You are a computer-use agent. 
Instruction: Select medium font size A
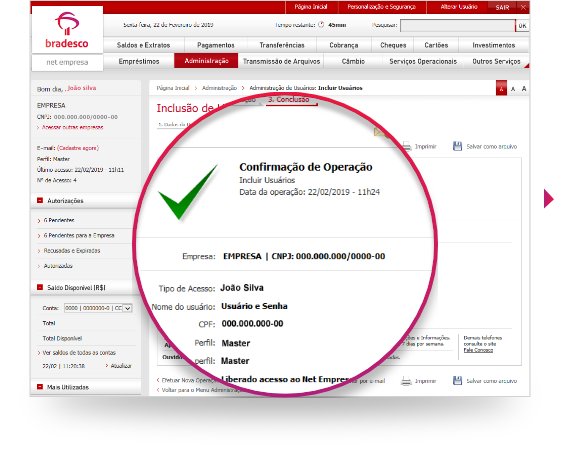tap(513, 89)
